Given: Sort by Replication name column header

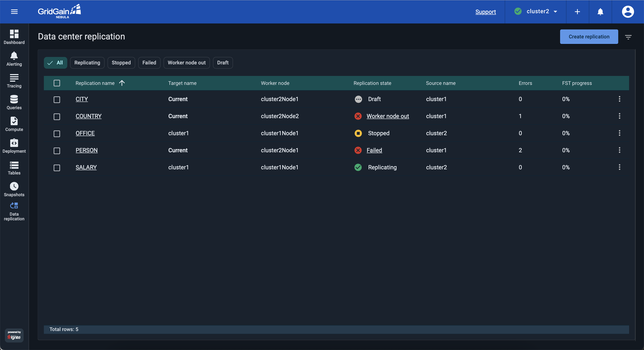Looking at the screenshot, I should pyautogui.click(x=95, y=83).
